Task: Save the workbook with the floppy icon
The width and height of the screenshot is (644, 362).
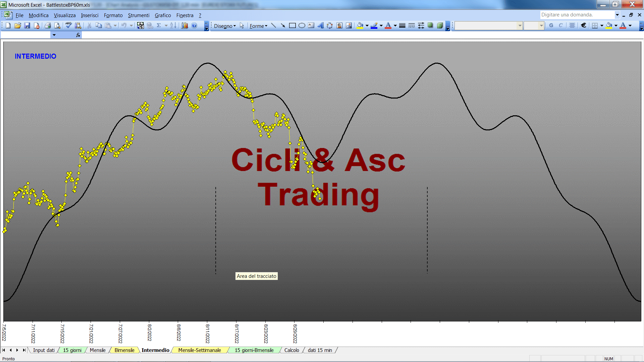Action: (27, 25)
